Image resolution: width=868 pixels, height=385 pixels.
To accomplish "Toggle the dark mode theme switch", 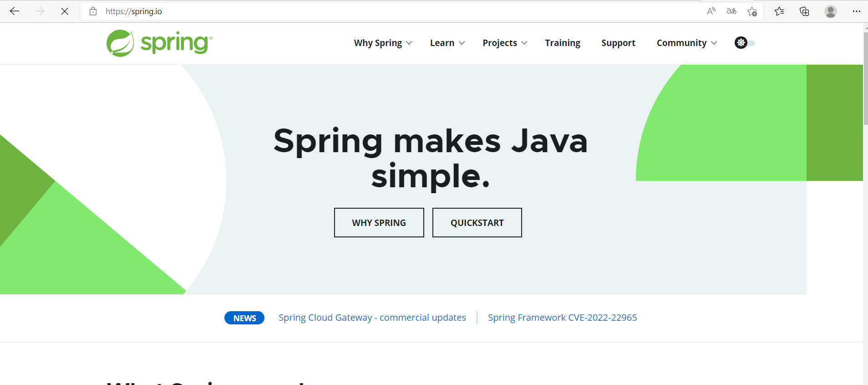I will tap(745, 43).
